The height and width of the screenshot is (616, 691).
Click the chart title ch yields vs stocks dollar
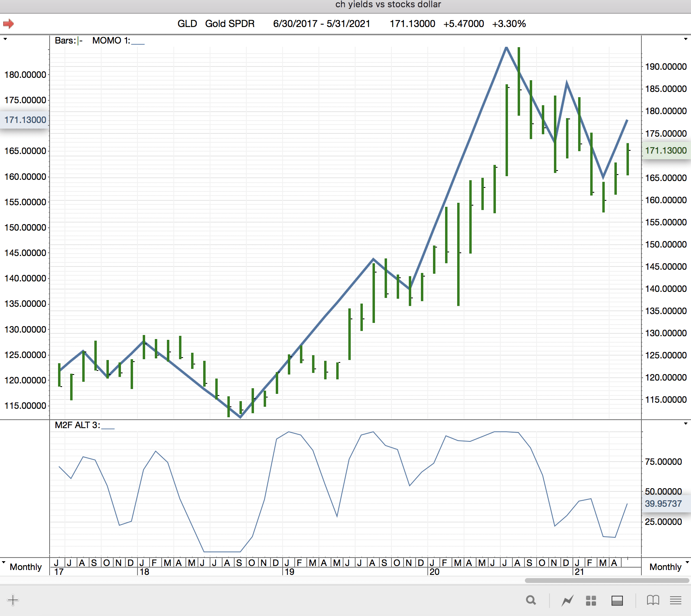coord(388,4)
